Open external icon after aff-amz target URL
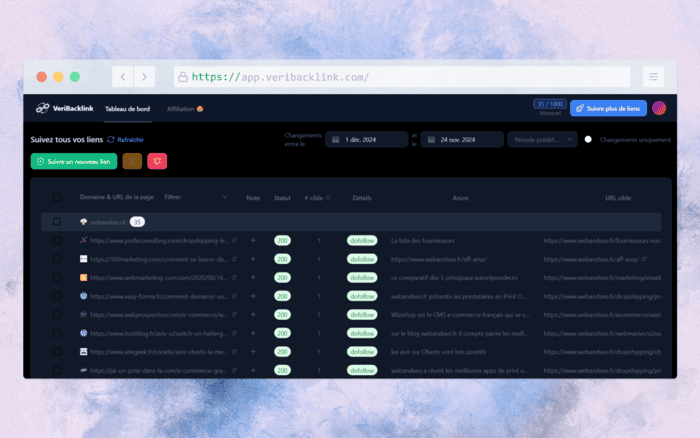Screen dimensions: 700x438 [x=644, y=259]
